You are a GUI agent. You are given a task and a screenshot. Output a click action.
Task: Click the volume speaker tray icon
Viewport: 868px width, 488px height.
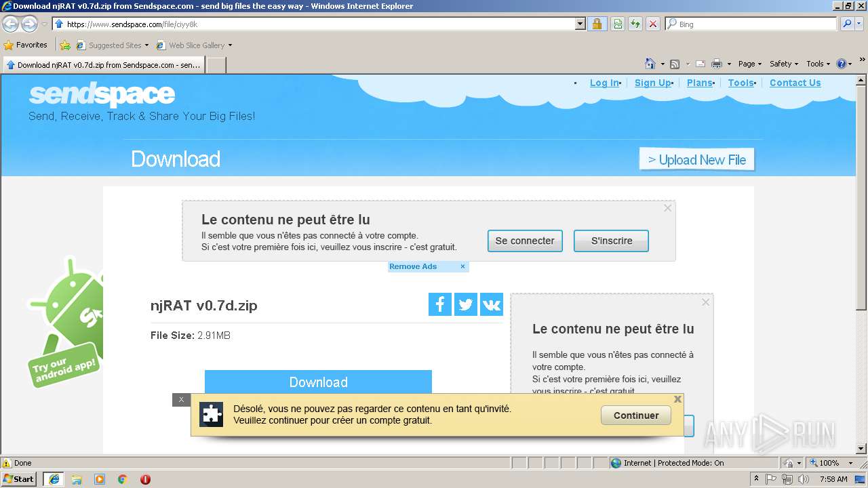(803, 479)
